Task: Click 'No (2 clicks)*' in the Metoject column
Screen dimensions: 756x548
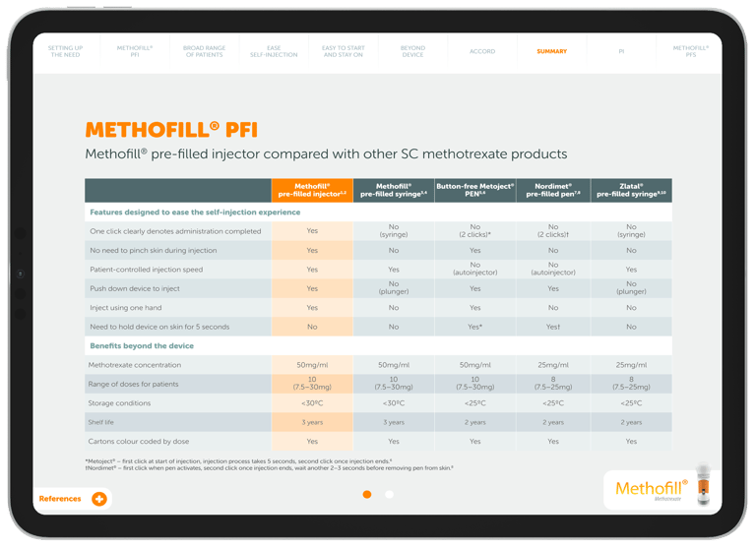Action: point(475,231)
